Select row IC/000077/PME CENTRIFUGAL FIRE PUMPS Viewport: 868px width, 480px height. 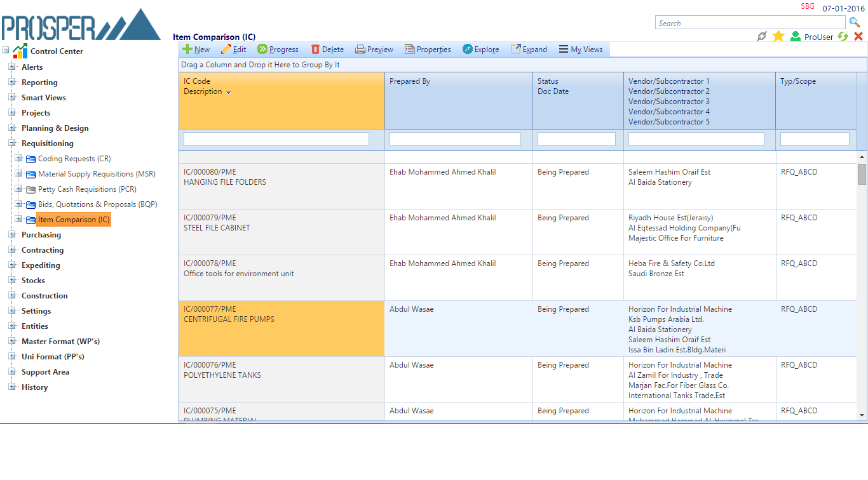pos(518,329)
